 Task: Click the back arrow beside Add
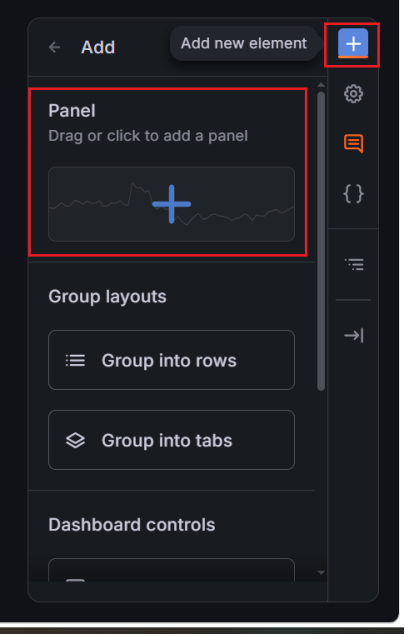54,47
